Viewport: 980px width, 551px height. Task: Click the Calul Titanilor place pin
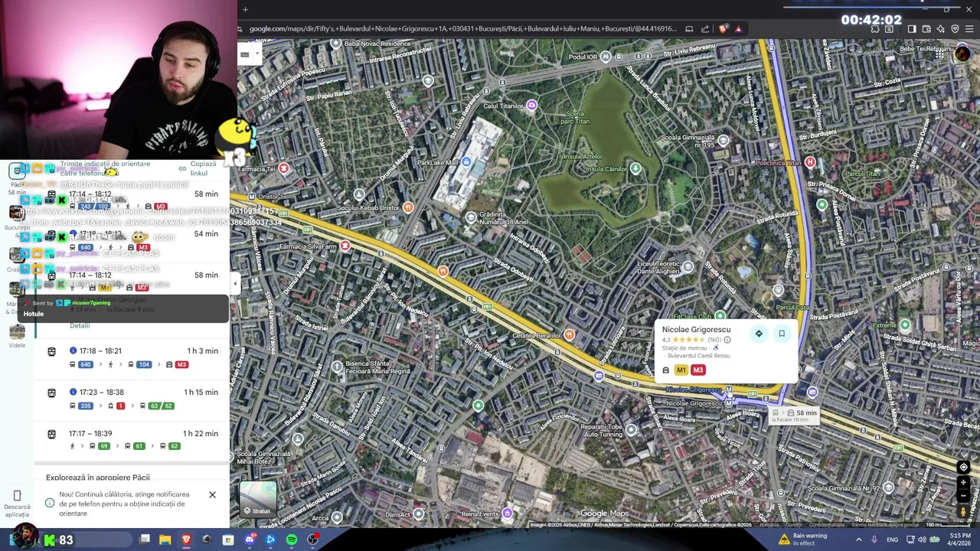coord(531,106)
